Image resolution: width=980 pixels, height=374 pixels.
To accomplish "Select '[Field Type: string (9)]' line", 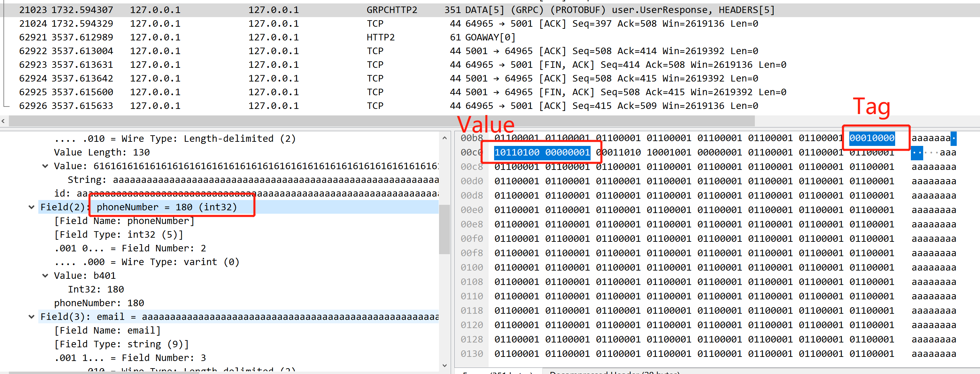I will point(121,344).
